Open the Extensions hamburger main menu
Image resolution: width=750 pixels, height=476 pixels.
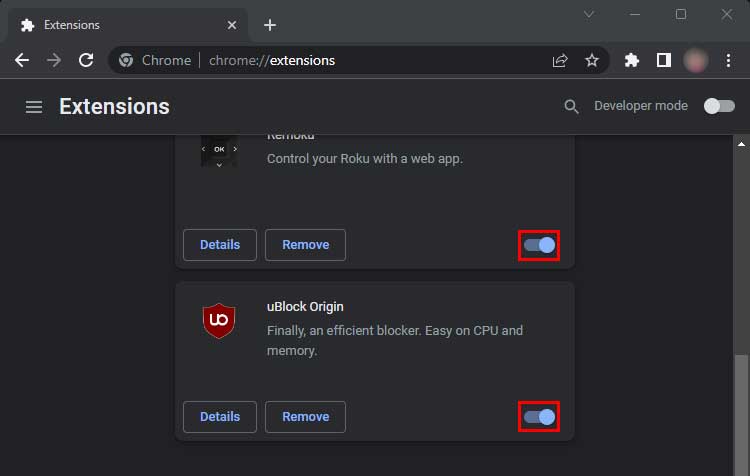coord(34,106)
